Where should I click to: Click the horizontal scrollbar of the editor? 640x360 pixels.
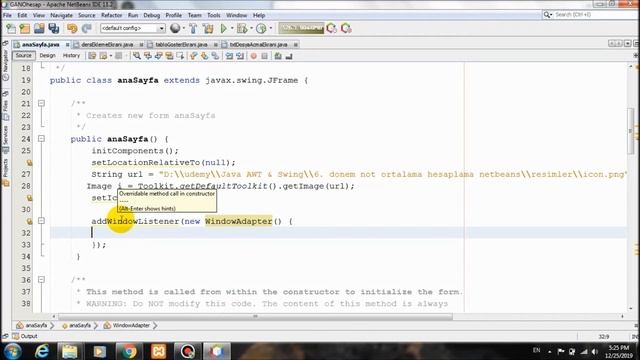click(x=256, y=316)
